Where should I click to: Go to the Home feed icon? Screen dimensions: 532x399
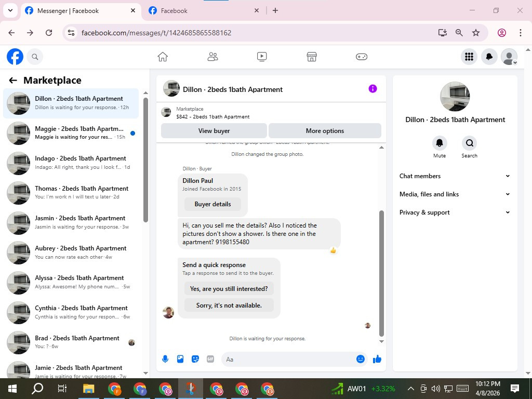[x=163, y=57]
